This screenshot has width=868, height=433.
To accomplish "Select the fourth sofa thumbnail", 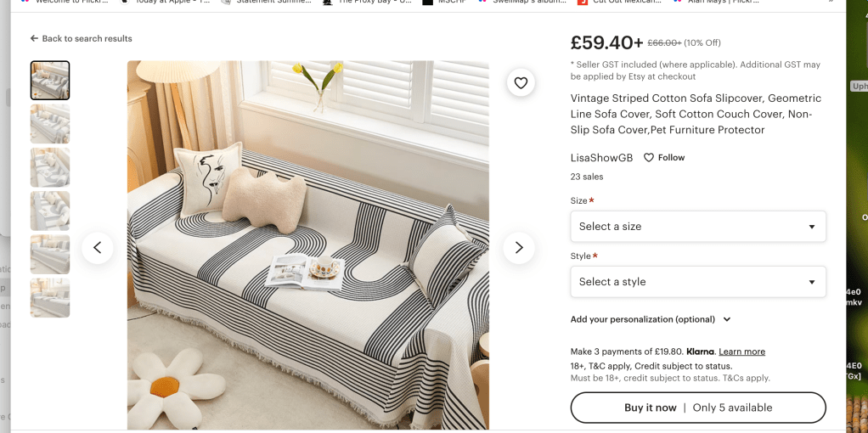I will coord(50,211).
